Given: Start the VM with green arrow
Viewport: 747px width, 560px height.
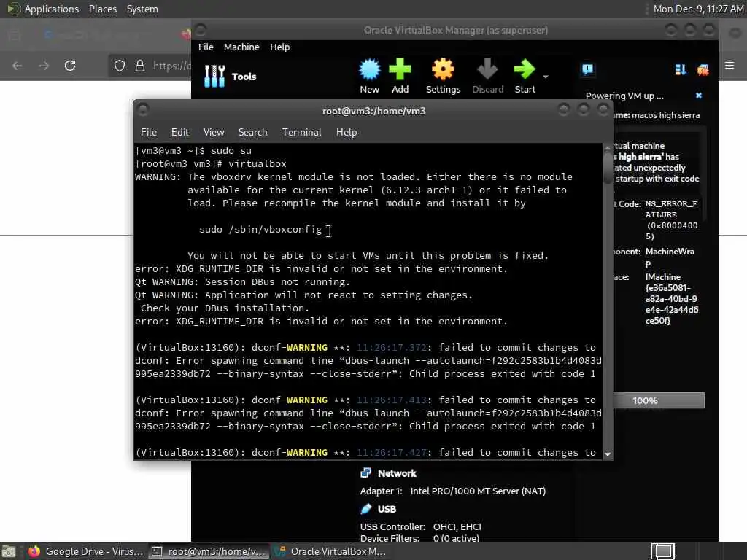Looking at the screenshot, I should click(x=525, y=70).
